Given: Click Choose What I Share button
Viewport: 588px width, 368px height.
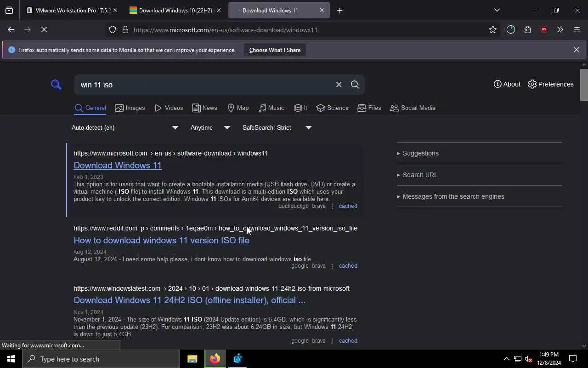Looking at the screenshot, I should (275, 50).
